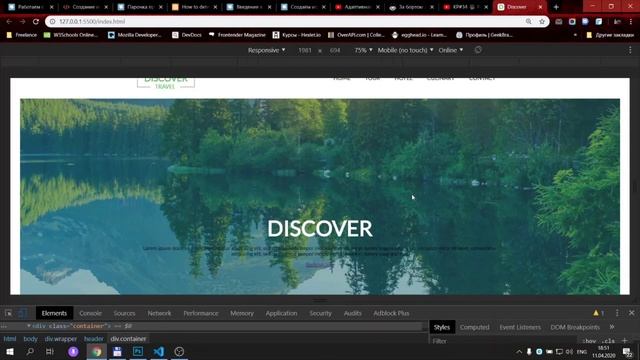Open device toolbar more options menu

click(x=630, y=50)
